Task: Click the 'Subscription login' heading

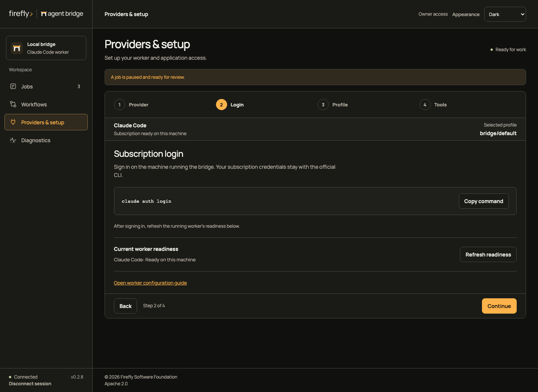Action: 148,154
